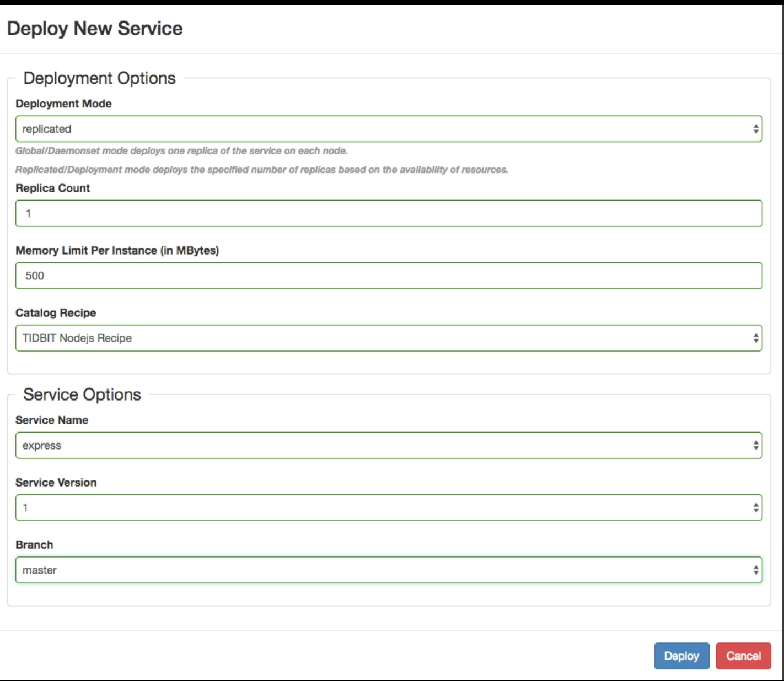Image resolution: width=784 pixels, height=681 pixels.
Task: Click the Replica Count input field
Action: 389,213
